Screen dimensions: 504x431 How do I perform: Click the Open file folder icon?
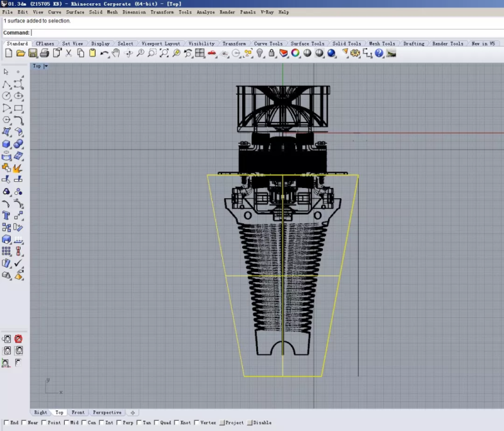coord(21,53)
